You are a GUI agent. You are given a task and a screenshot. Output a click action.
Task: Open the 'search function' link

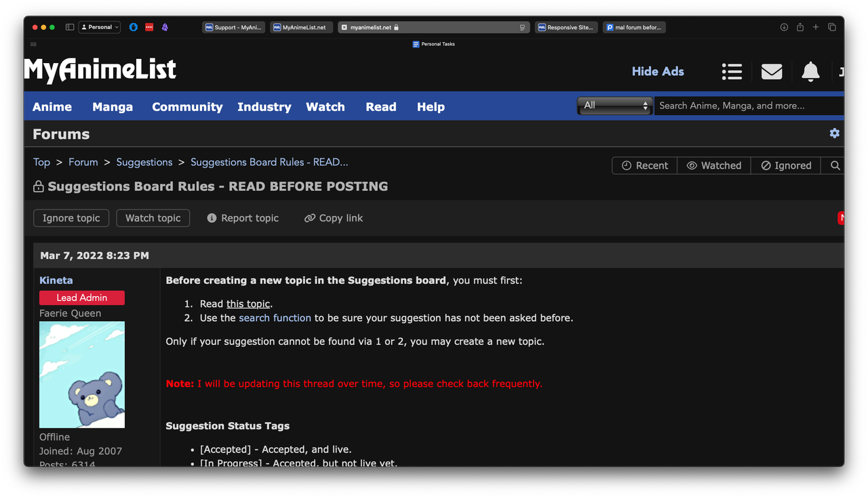(x=275, y=318)
